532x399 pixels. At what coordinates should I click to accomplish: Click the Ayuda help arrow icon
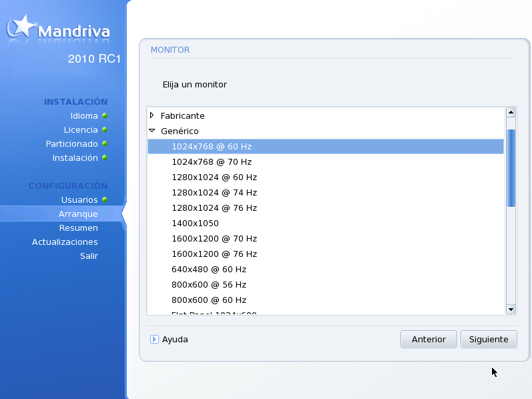[x=154, y=340]
